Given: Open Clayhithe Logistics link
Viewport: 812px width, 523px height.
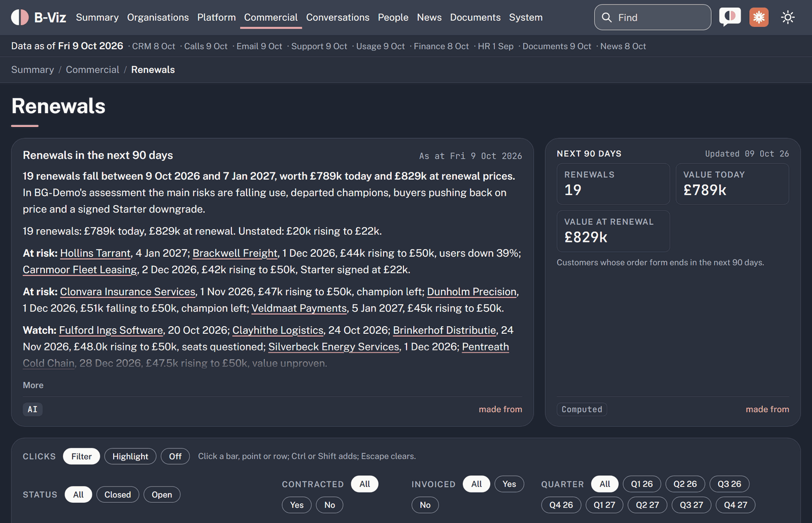Looking at the screenshot, I should click(x=278, y=330).
